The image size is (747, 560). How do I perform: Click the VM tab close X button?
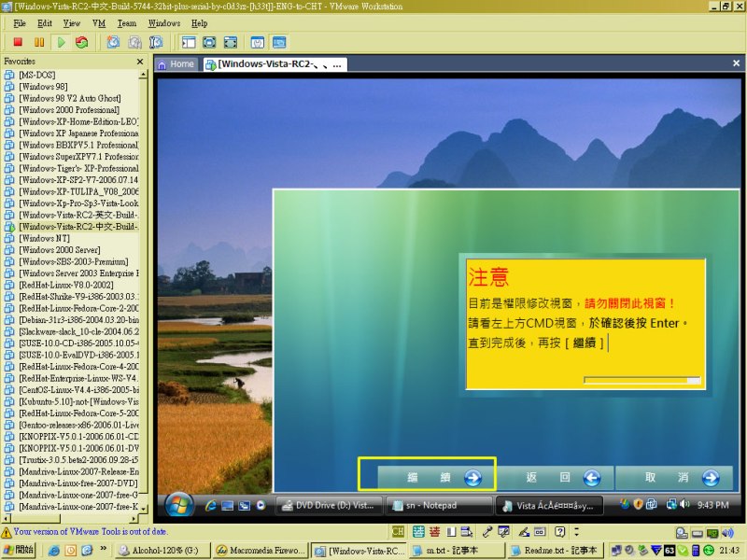click(x=736, y=63)
